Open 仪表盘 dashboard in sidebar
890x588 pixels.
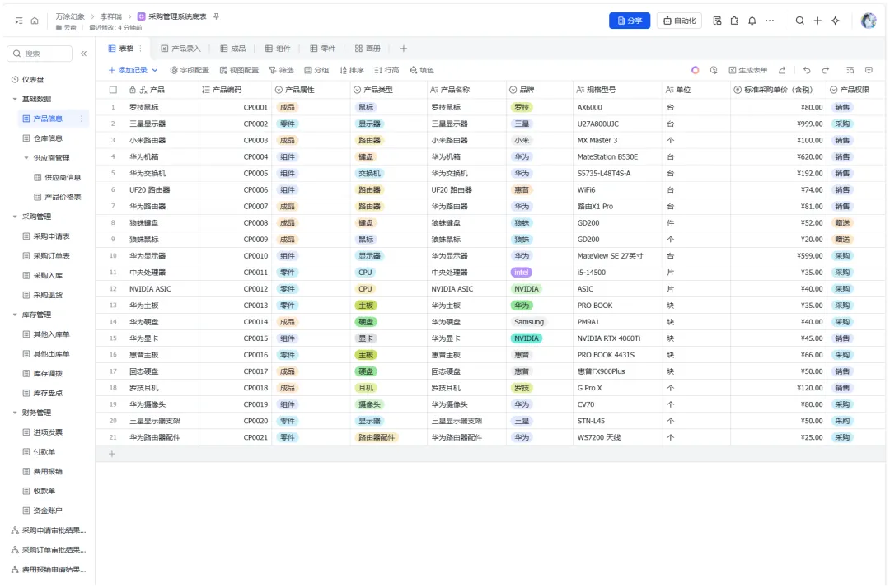click(28, 80)
